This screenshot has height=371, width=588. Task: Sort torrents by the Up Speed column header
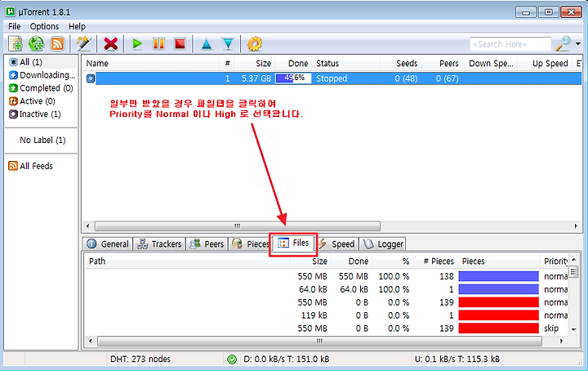coord(545,64)
